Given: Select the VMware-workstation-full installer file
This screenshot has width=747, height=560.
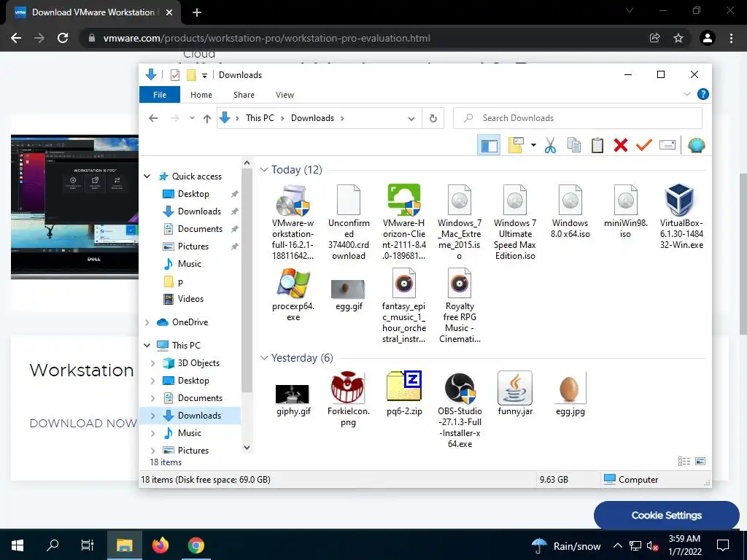Looking at the screenshot, I should click(293, 222).
